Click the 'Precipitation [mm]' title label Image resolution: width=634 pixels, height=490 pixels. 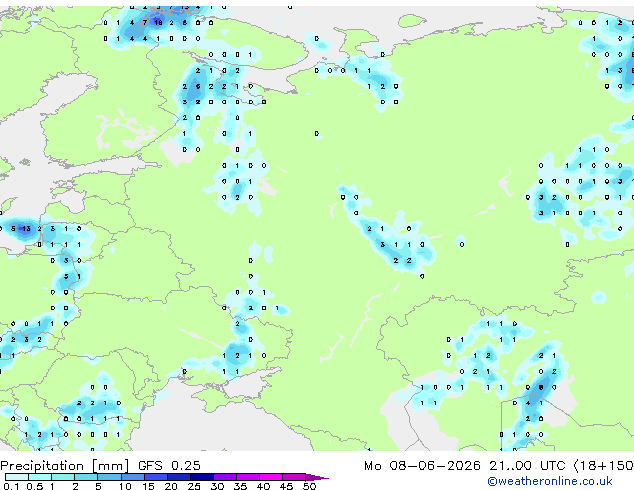(65, 466)
